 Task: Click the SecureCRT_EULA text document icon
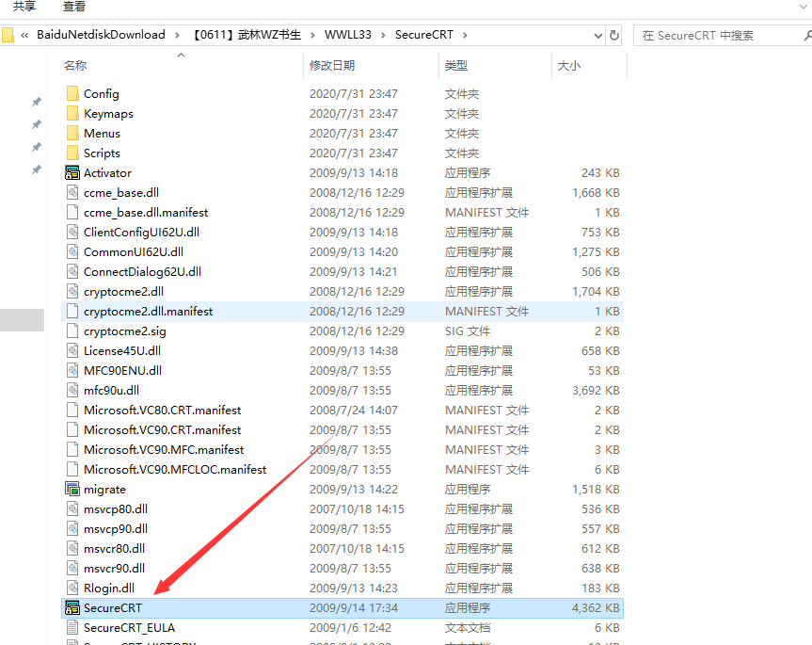click(72, 628)
